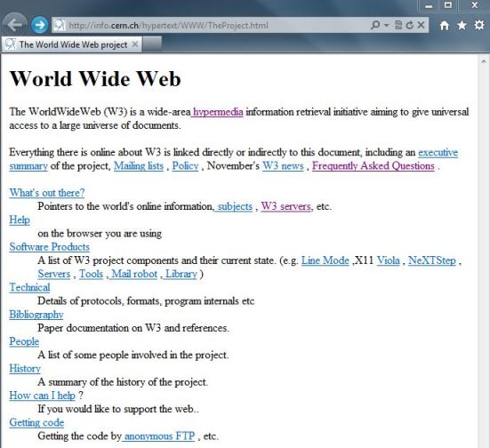The width and height of the screenshot is (490, 448).
Task: Go to the Home page icon
Action: [x=445, y=25]
